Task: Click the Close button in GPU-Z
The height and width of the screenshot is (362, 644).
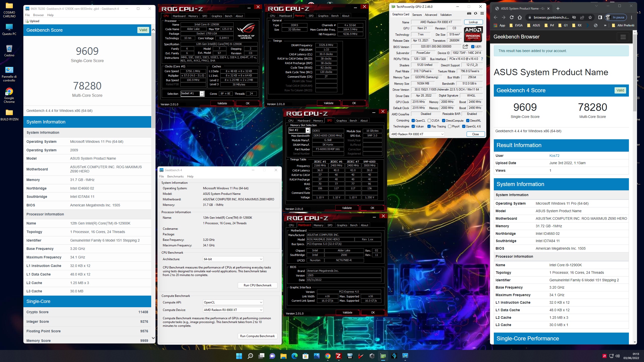Action: coord(475,134)
